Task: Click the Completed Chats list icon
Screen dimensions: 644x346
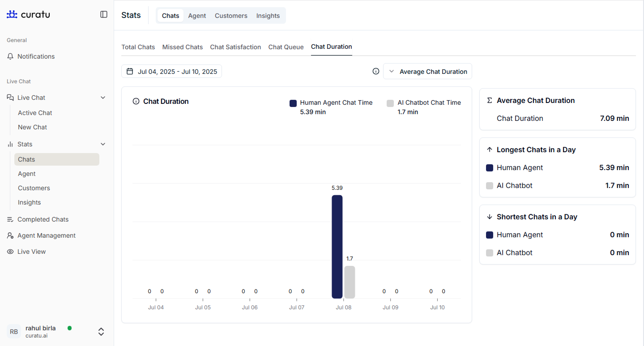Action: 10,219
